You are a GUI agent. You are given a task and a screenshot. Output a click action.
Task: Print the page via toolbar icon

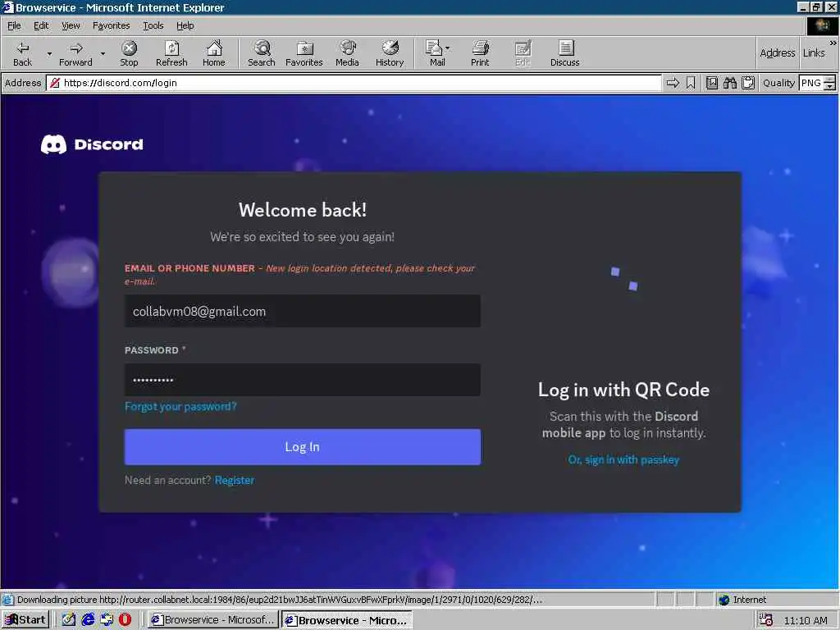(x=480, y=53)
